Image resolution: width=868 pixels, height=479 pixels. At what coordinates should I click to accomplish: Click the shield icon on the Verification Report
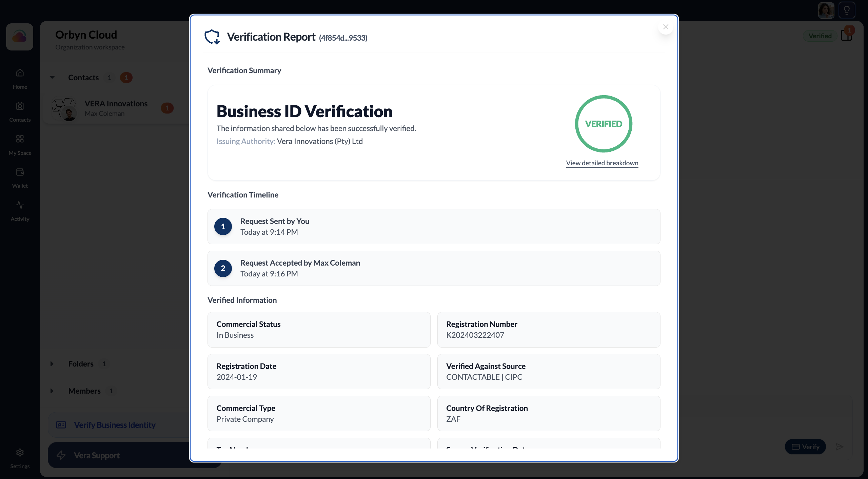click(212, 37)
